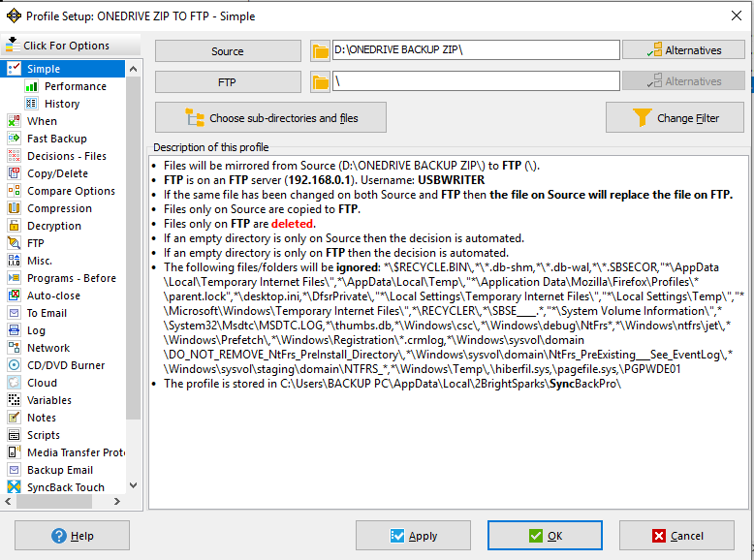This screenshot has width=754, height=560.
Task: Open Change Filter dialog
Action: click(x=675, y=118)
